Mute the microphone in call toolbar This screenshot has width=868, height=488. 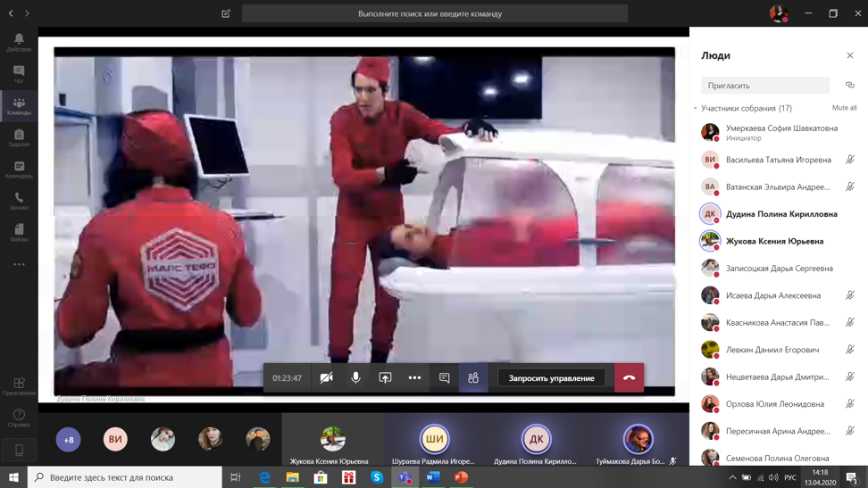tap(355, 378)
